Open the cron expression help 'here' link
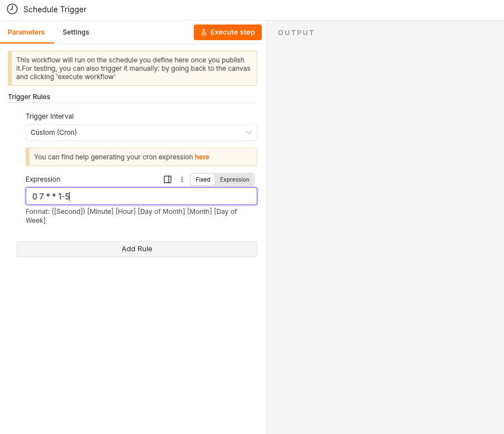The image size is (504, 434). tap(202, 157)
